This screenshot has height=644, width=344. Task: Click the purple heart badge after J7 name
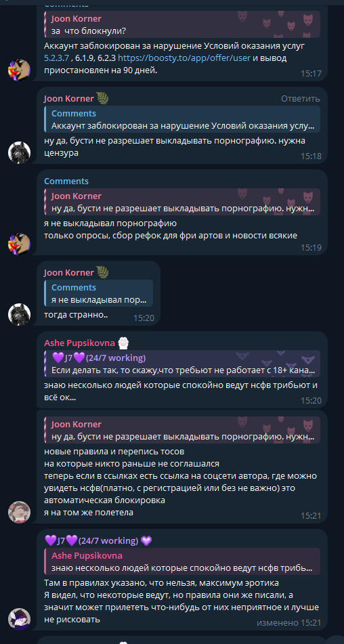146,541
